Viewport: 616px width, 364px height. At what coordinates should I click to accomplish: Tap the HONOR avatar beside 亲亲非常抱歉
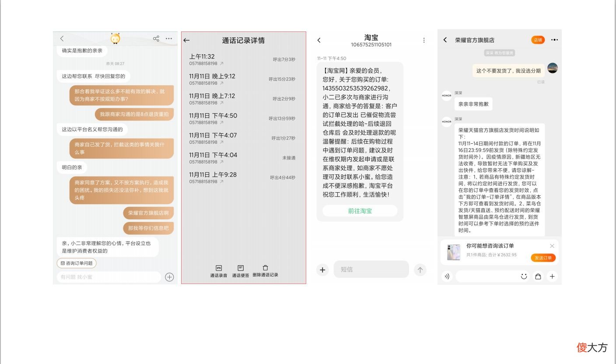coord(446,96)
